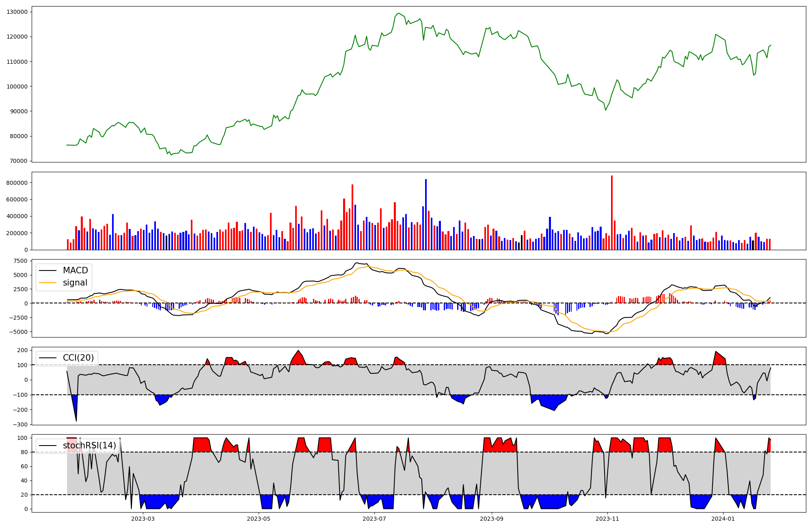Click the 70000 price axis label
The width and height of the screenshot is (812, 528).
[19, 161]
